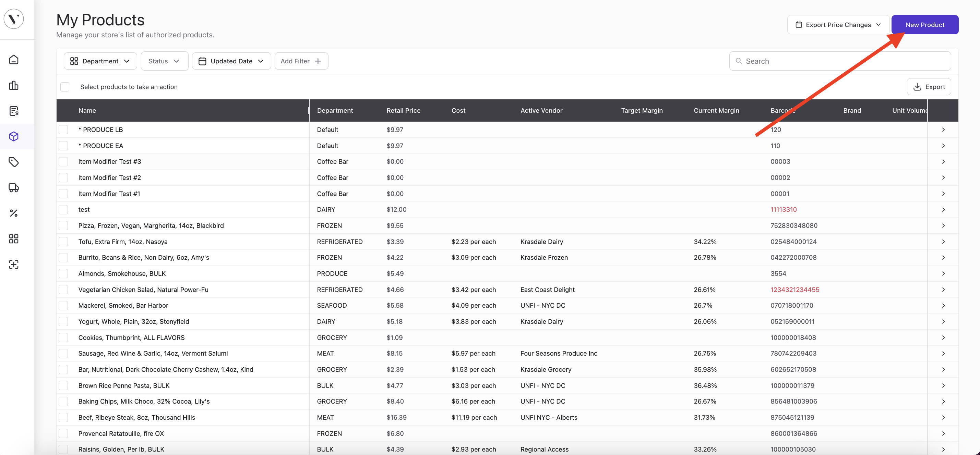The height and width of the screenshot is (455, 980).
Task: Expand the Baking Chips, Milk Choco row
Action: click(x=943, y=402)
